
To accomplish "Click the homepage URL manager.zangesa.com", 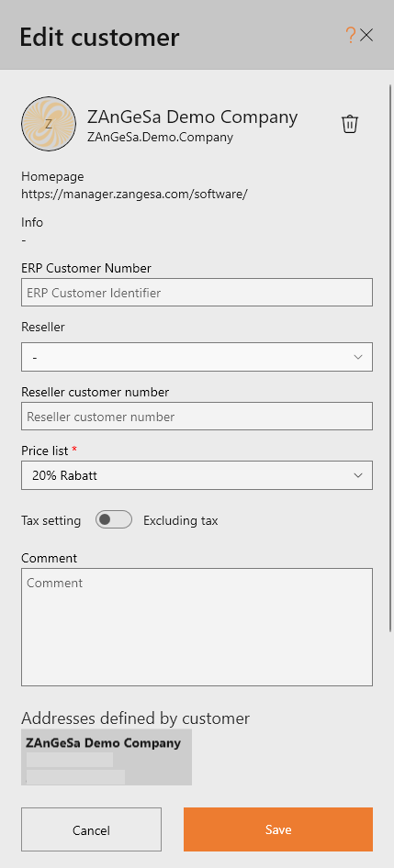I will (x=134, y=195).
